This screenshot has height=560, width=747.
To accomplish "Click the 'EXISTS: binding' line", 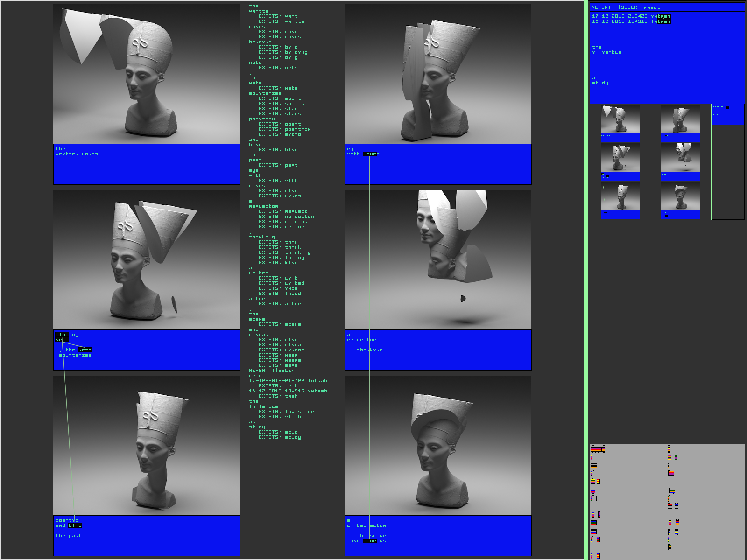I will pyautogui.click(x=283, y=52).
